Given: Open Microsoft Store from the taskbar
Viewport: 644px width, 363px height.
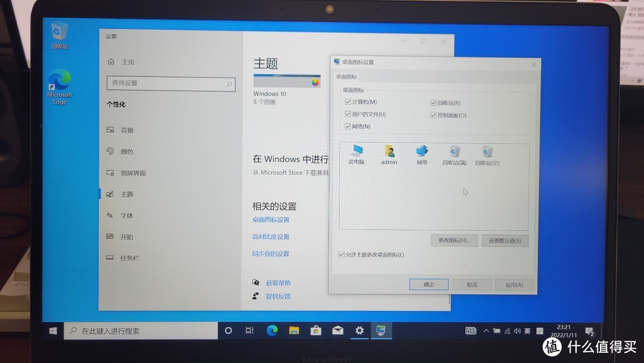Looking at the screenshot, I should tap(315, 331).
